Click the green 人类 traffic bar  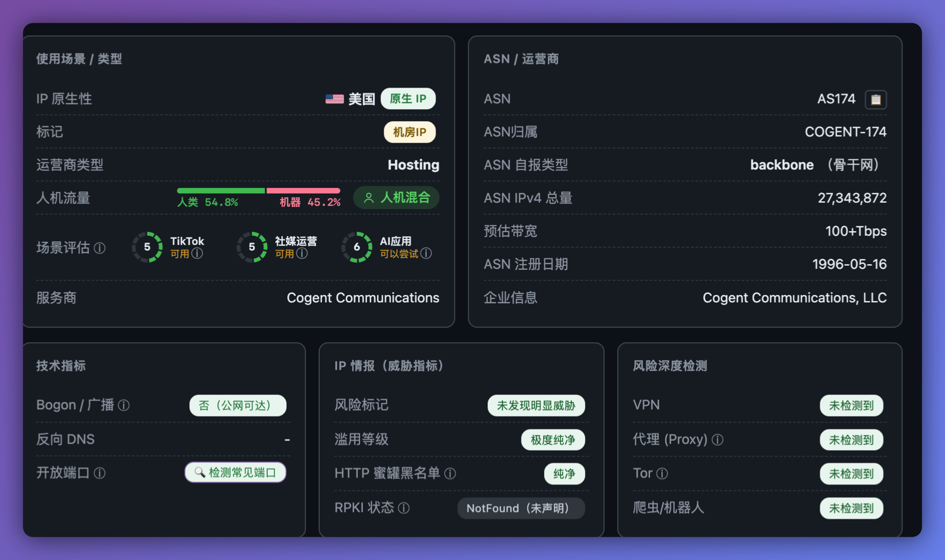tap(221, 191)
